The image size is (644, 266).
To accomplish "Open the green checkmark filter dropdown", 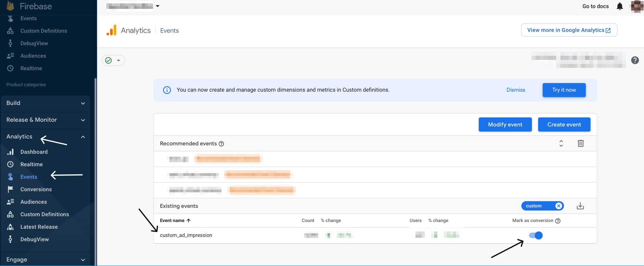I will tap(113, 60).
